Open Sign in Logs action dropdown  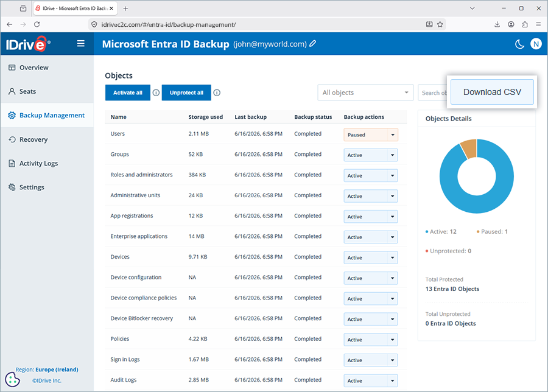pos(371,360)
